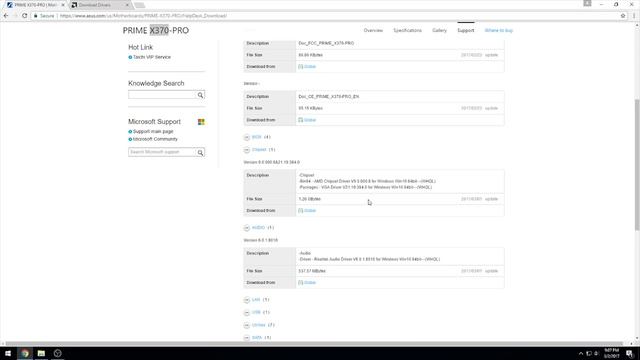The image size is (640, 360).
Task: Click the 1.26 GBytes chipset file size
Action: 309,199
